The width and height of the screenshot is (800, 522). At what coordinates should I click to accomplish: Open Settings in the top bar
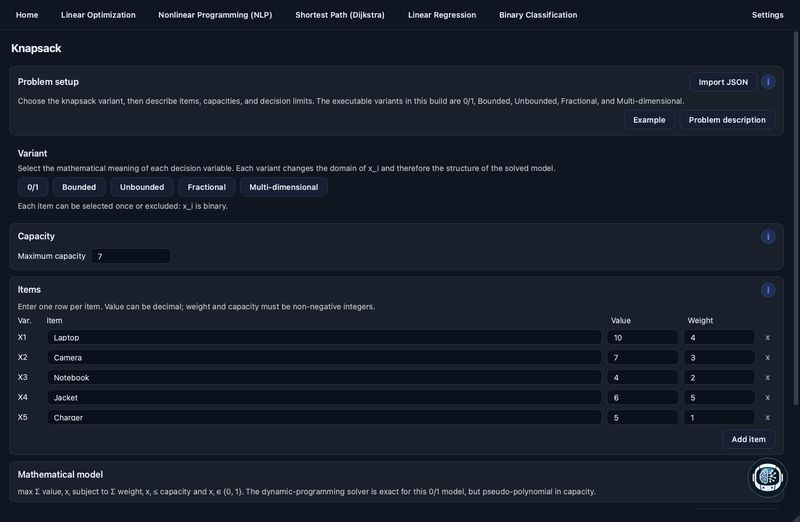coord(767,15)
